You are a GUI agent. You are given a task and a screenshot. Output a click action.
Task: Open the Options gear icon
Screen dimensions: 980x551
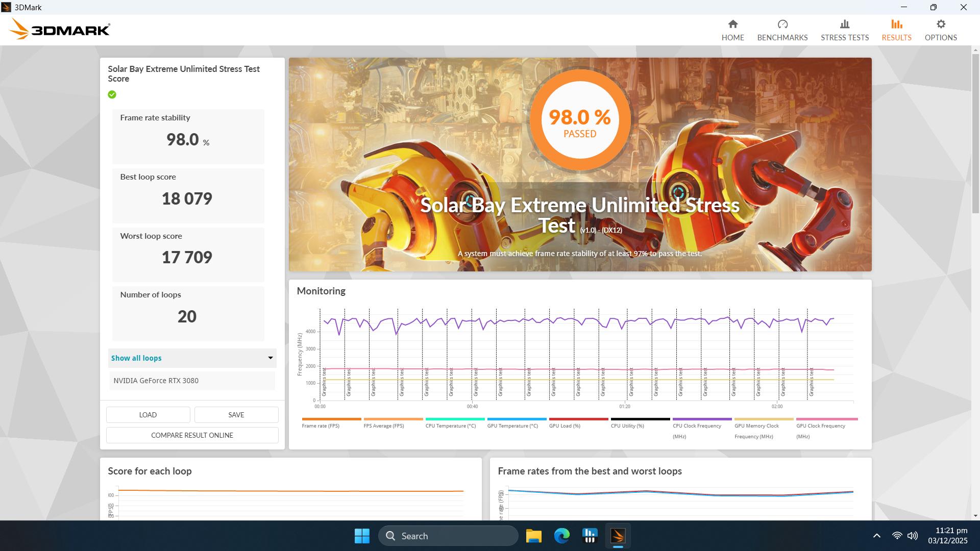click(941, 29)
